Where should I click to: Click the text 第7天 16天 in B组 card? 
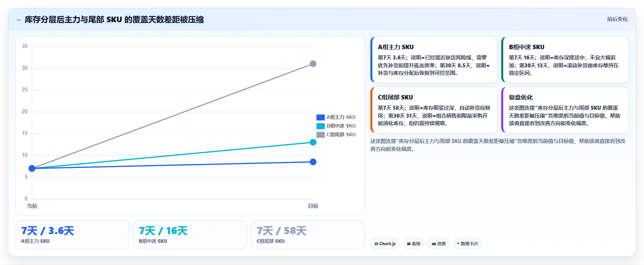pyautogui.click(x=523, y=57)
